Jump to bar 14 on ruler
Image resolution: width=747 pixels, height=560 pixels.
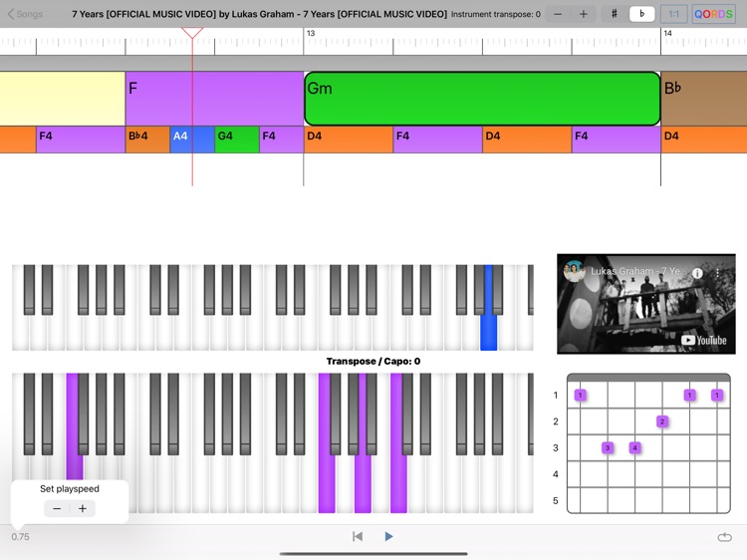667,33
